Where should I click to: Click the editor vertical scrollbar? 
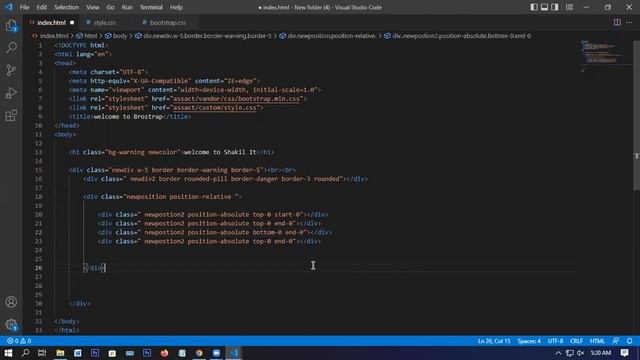pos(636,116)
